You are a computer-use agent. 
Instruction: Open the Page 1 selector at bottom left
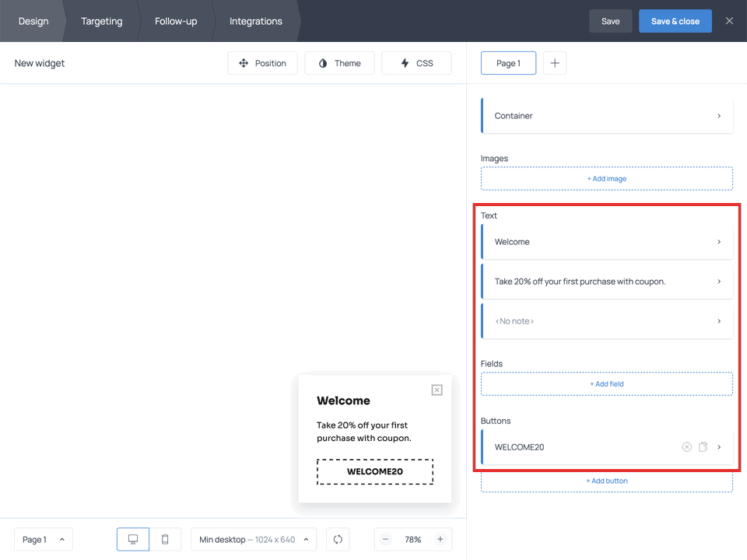[43, 539]
